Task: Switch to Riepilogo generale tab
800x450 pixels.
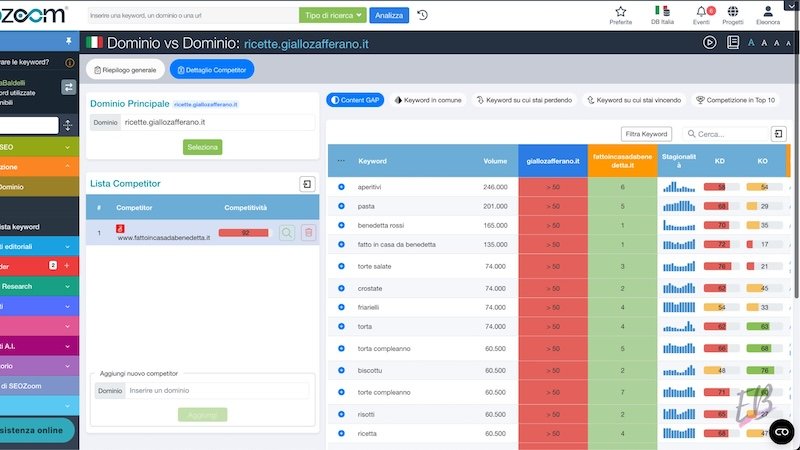Action: pyautogui.click(x=125, y=70)
